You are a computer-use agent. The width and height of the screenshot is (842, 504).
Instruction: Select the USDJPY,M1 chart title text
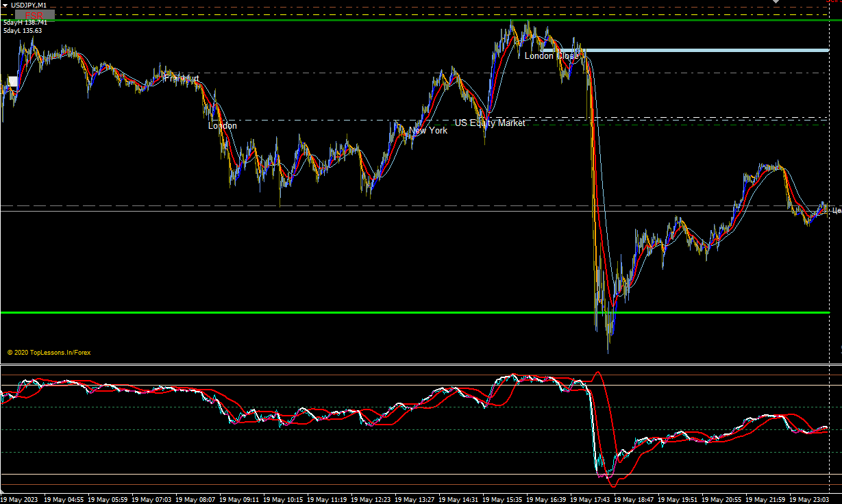[29, 5]
